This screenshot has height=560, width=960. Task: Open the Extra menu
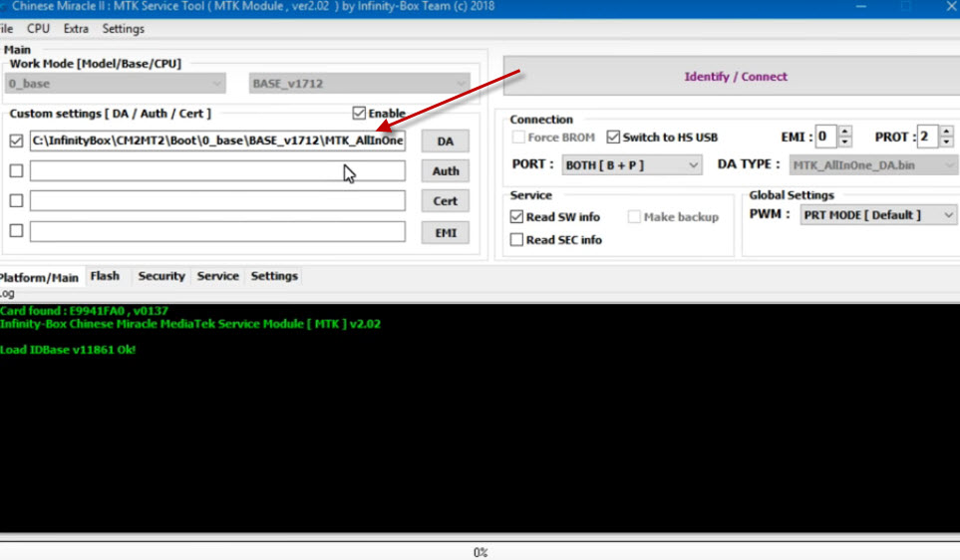coord(76,29)
